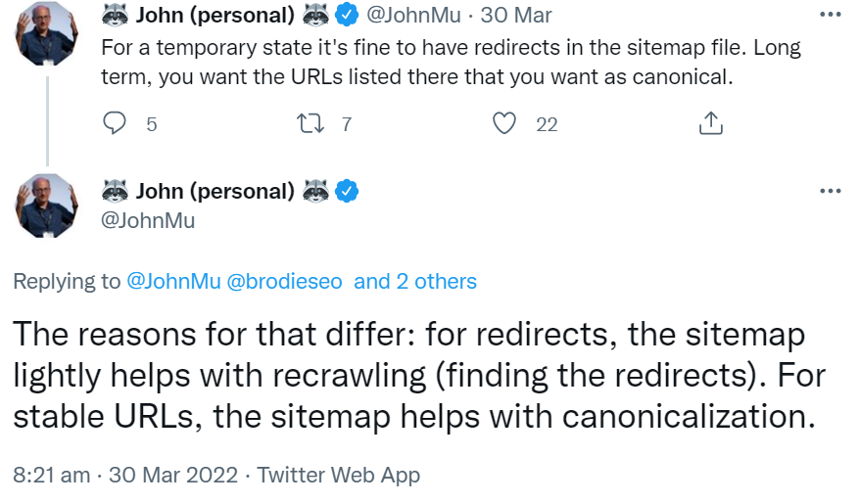Click John's avatar on first tweet
Image resolution: width=859 pixels, height=504 pixels.
coord(47,34)
